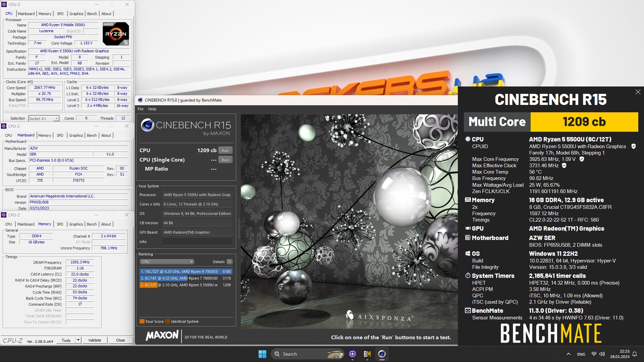Switch to Memory tab in top CPU-Z window
The width and height of the screenshot is (644, 362).
(45, 14)
